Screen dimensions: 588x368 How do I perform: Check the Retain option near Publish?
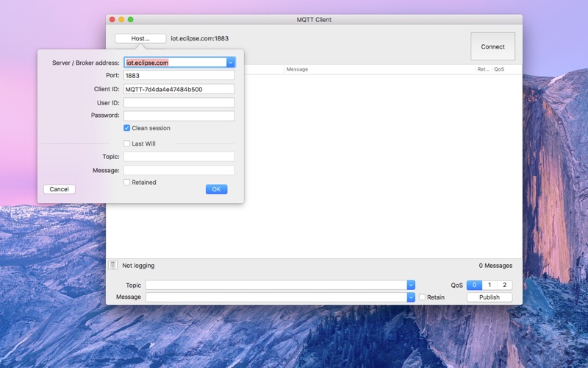pyautogui.click(x=422, y=297)
